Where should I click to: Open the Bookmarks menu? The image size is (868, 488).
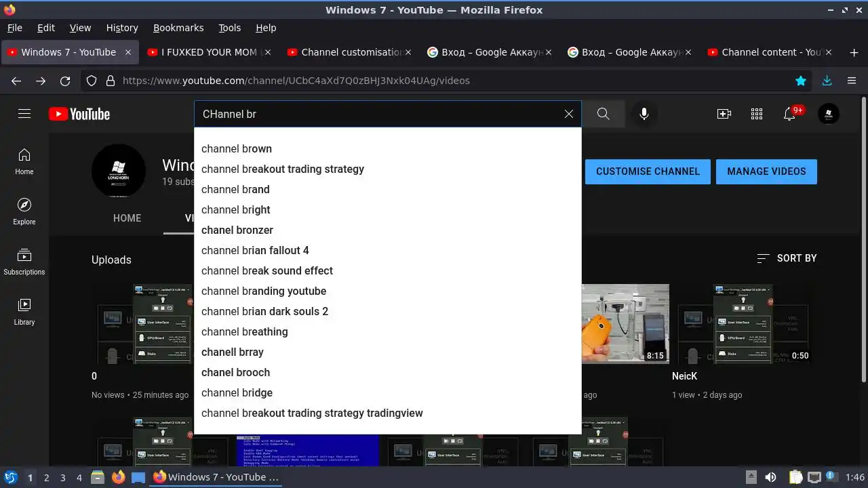point(178,28)
